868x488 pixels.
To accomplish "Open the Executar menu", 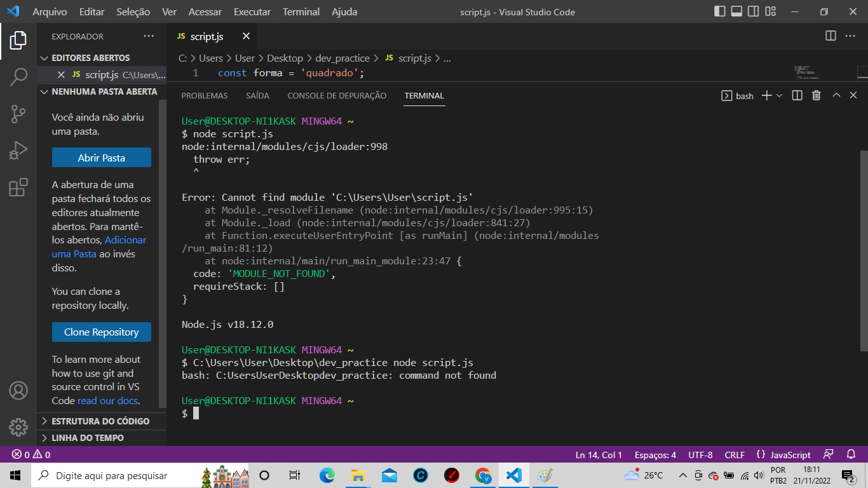I will (252, 11).
